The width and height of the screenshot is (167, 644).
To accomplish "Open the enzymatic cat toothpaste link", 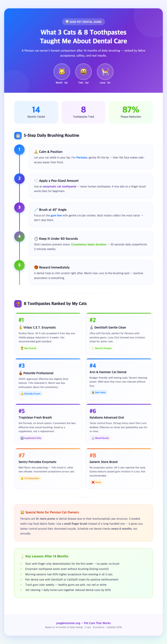I will 59,187.
